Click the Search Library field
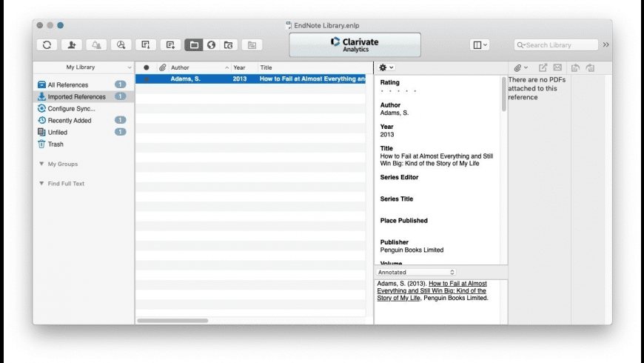The height and width of the screenshot is (363, 644). pyautogui.click(x=559, y=45)
